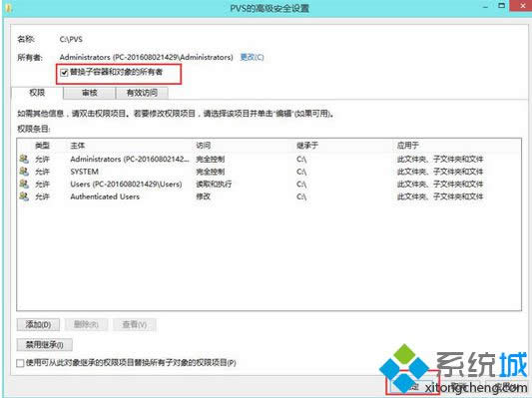Select the SYSTEM permission entry row
This screenshot has height=398, width=532.
[268, 172]
